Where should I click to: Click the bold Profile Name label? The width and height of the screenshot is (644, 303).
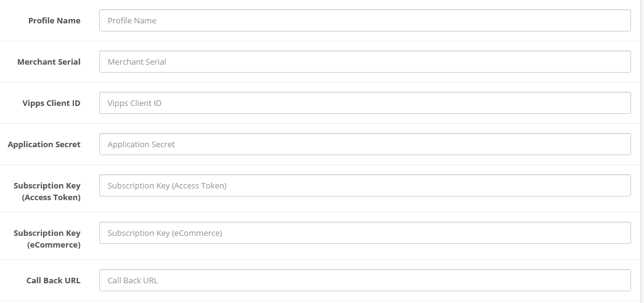pyautogui.click(x=54, y=20)
